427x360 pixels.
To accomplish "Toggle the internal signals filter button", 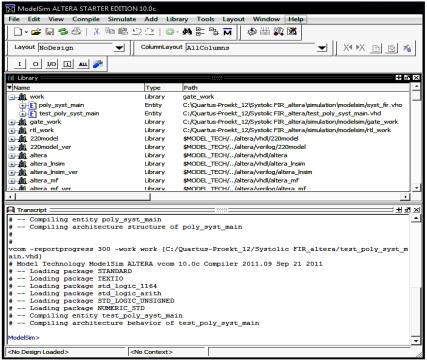I will (x=67, y=64).
